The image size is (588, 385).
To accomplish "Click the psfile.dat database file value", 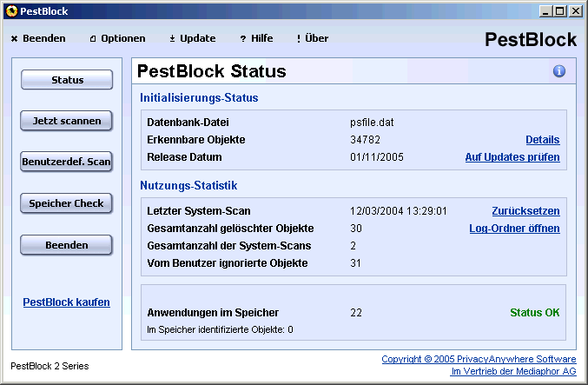I will [372, 123].
